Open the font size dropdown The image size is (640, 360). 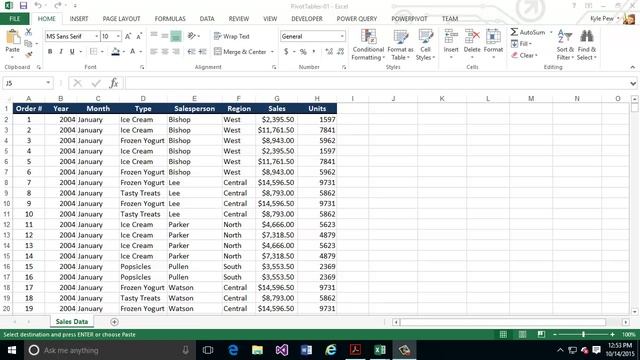coord(118,36)
